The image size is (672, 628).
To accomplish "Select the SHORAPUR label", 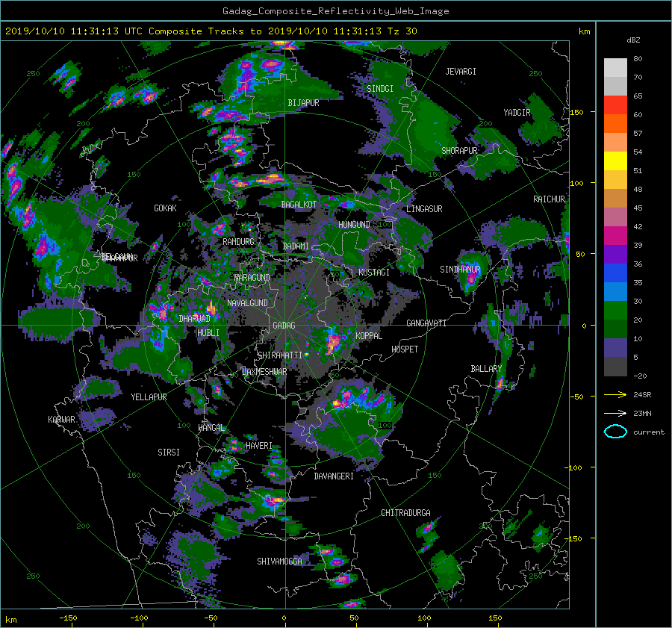I will coord(459,151).
